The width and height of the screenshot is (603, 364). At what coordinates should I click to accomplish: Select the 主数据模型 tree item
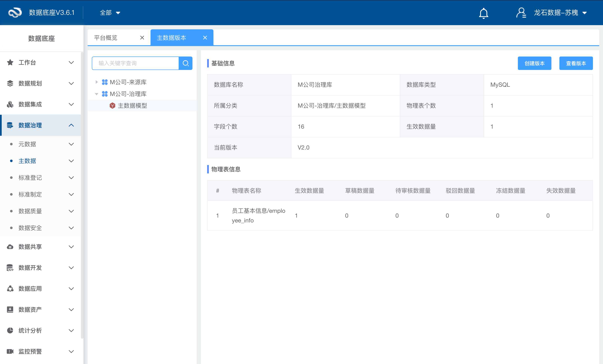pyautogui.click(x=132, y=106)
